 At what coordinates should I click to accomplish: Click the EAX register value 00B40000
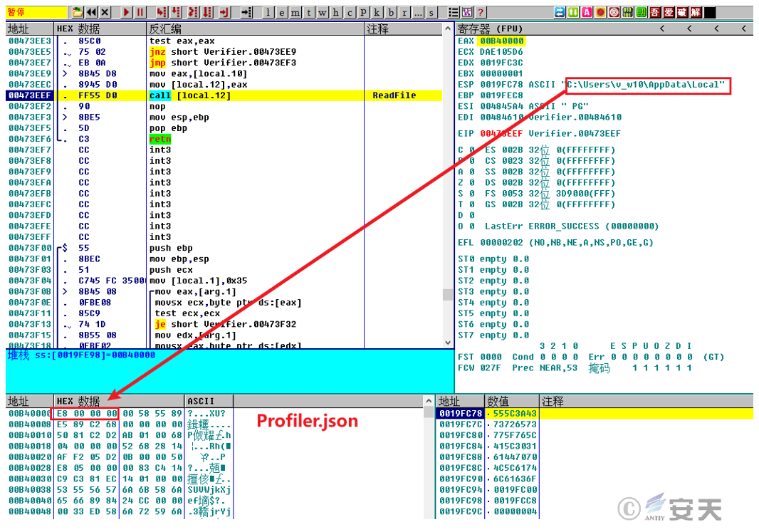click(501, 41)
